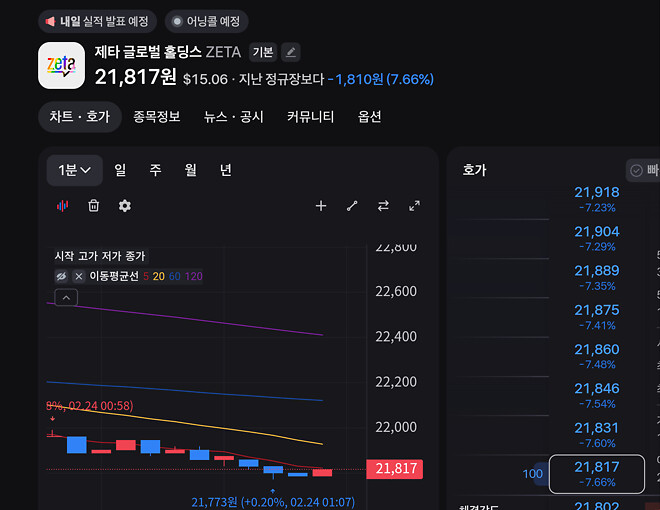Expand chart to fullscreen

pos(415,206)
